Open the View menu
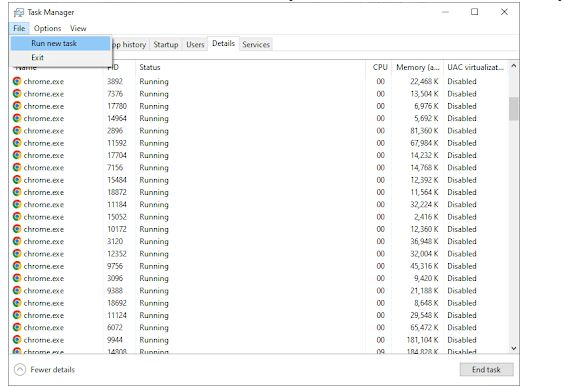Image resolution: width=564 pixels, height=387 pixels. (x=78, y=28)
